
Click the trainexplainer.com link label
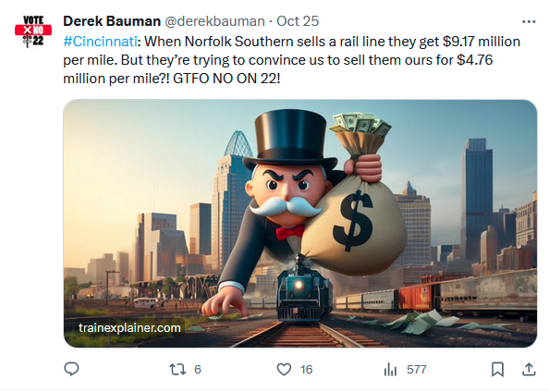tap(129, 328)
